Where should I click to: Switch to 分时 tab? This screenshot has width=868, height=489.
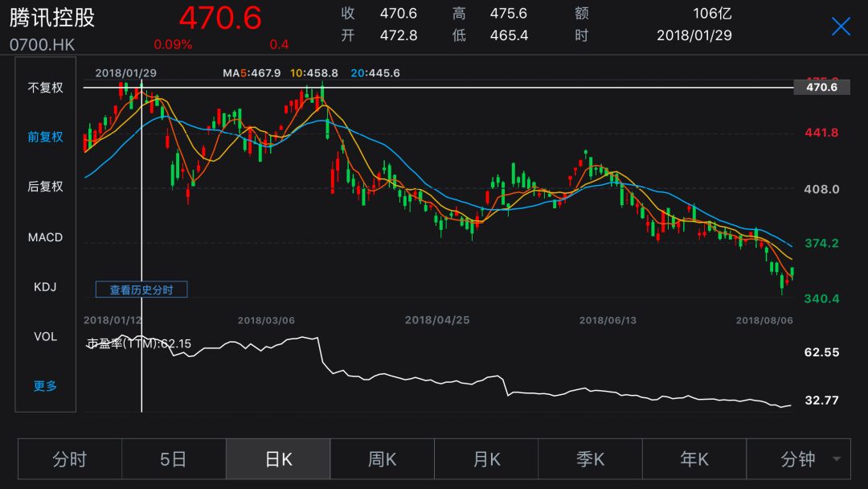pos(70,459)
